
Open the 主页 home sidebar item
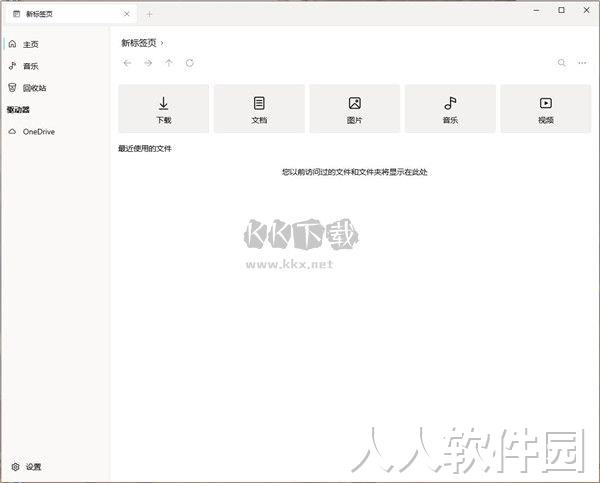click(x=55, y=44)
